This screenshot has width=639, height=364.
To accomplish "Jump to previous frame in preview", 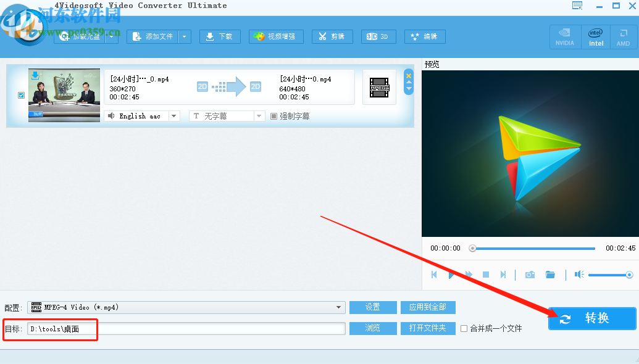I will coord(434,275).
